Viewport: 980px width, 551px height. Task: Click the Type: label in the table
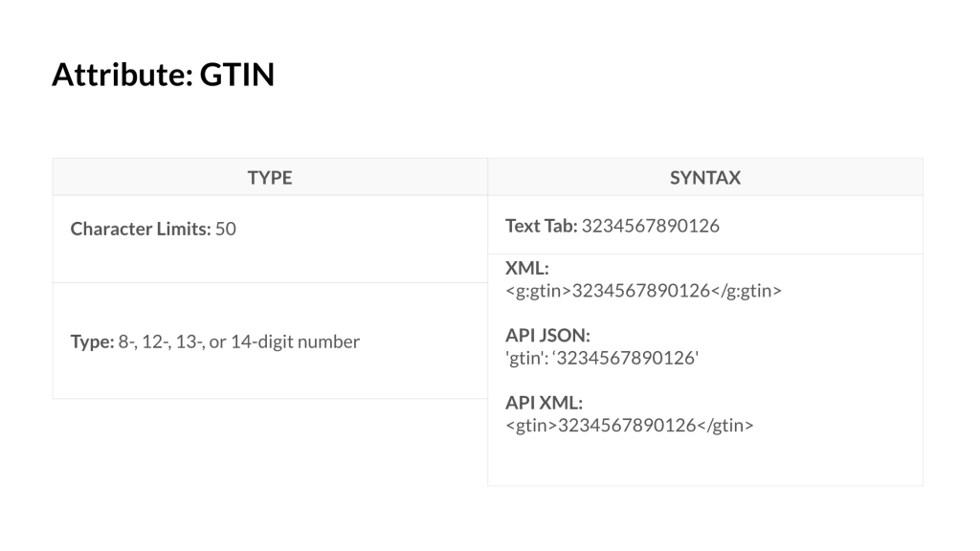92,342
